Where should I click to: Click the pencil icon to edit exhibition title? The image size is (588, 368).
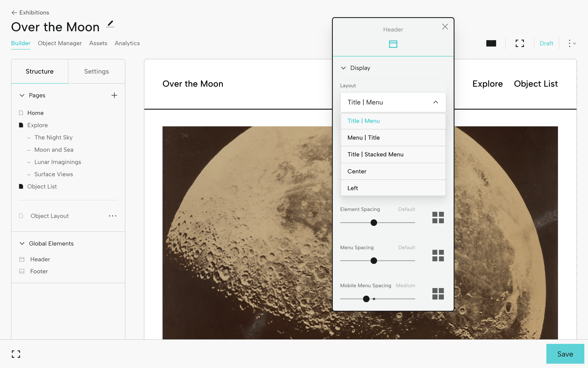pos(110,24)
